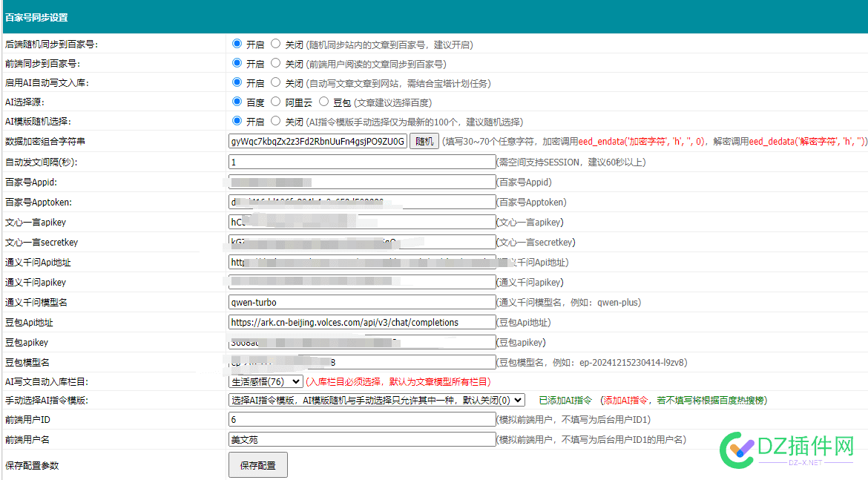Select 阿里云 as the AI选择源
Image resolution: width=868 pixels, height=480 pixels.
[276, 102]
